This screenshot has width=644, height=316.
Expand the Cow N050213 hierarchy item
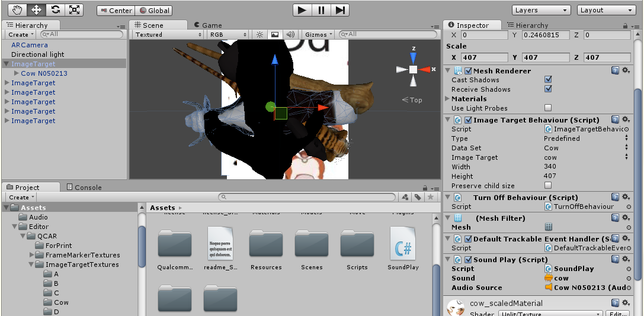tap(16, 73)
